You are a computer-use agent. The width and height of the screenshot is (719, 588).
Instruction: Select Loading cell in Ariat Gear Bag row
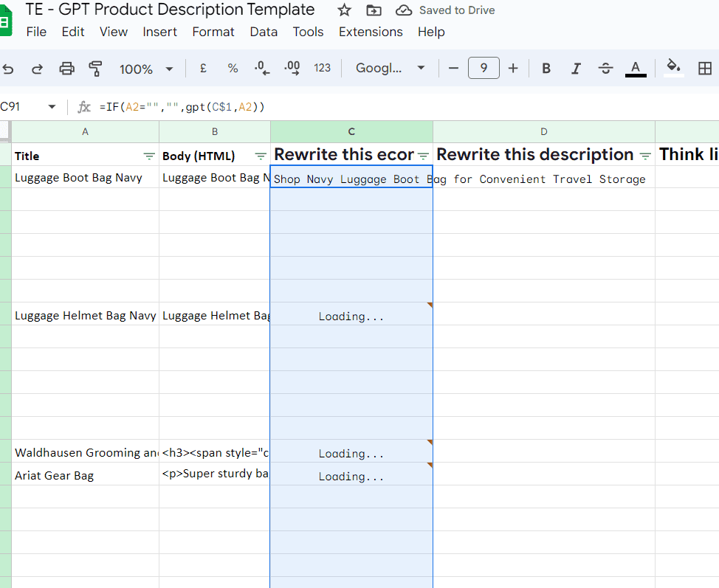coord(351,474)
